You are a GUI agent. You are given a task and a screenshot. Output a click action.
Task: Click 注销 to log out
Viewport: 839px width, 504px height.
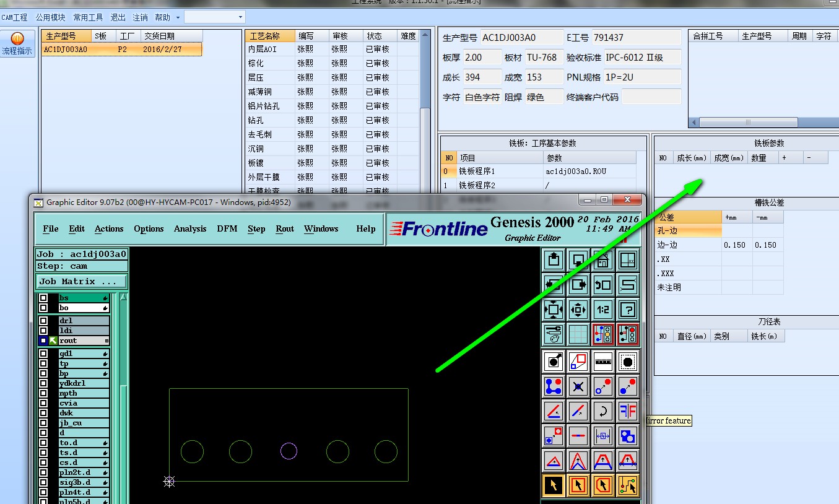coord(140,17)
